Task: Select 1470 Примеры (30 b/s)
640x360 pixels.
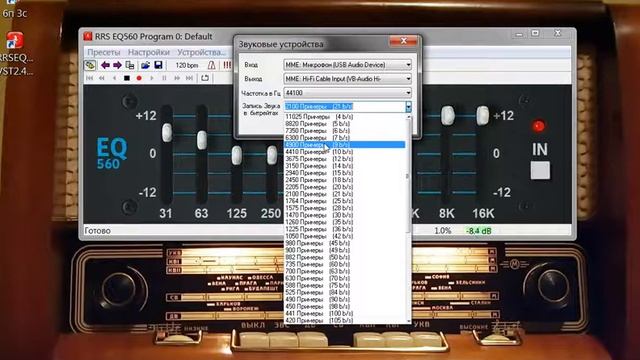Action: 344,215
